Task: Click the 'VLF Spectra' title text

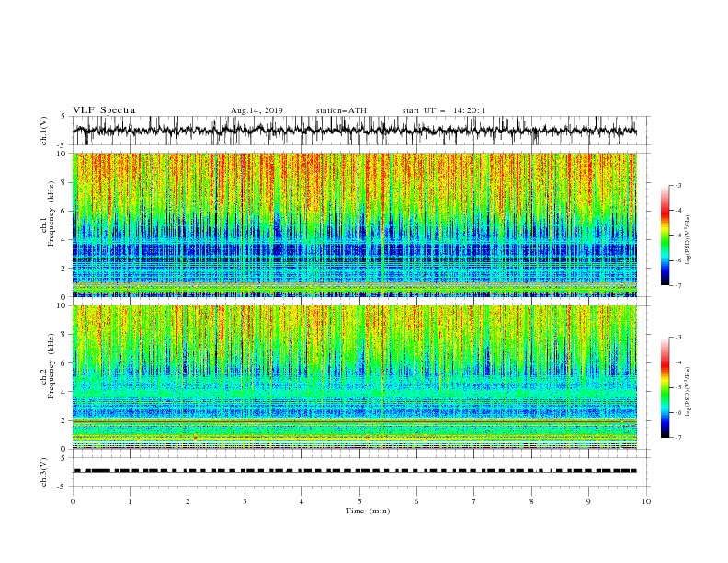Action: [104, 110]
